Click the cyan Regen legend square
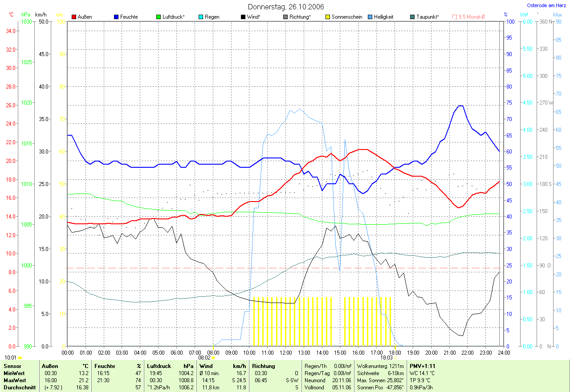Viewport: 570px width, 392px height. pyautogui.click(x=201, y=17)
